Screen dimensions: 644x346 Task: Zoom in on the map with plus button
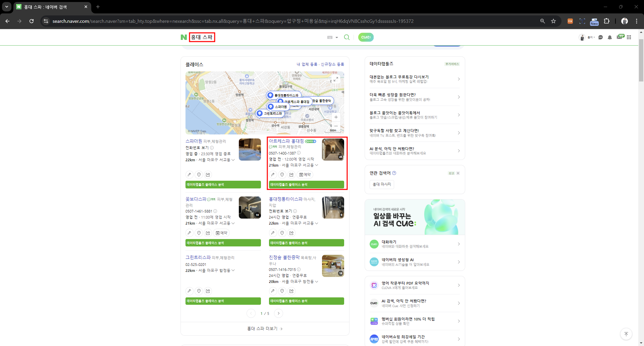336,117
